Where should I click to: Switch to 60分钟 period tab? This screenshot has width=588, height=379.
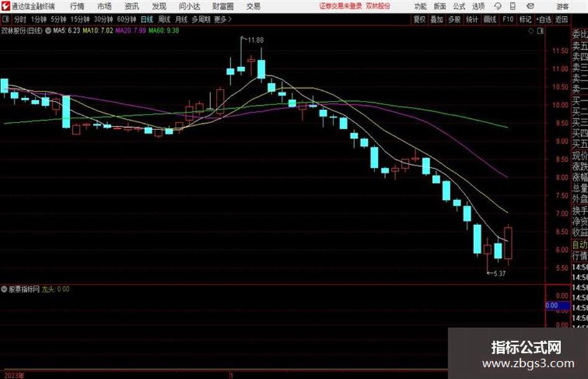pos(126,19)
